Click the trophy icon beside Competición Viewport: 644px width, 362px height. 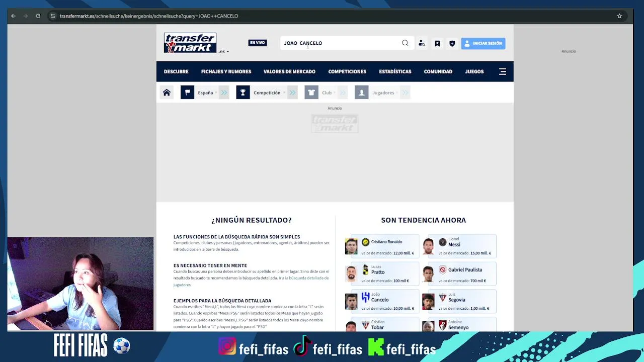243,93
